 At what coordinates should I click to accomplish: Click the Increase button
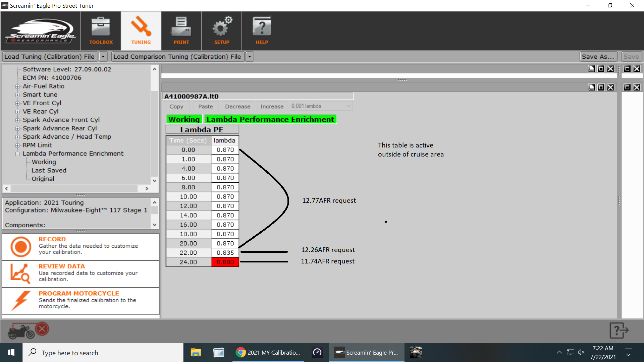(x=272, y=107)
